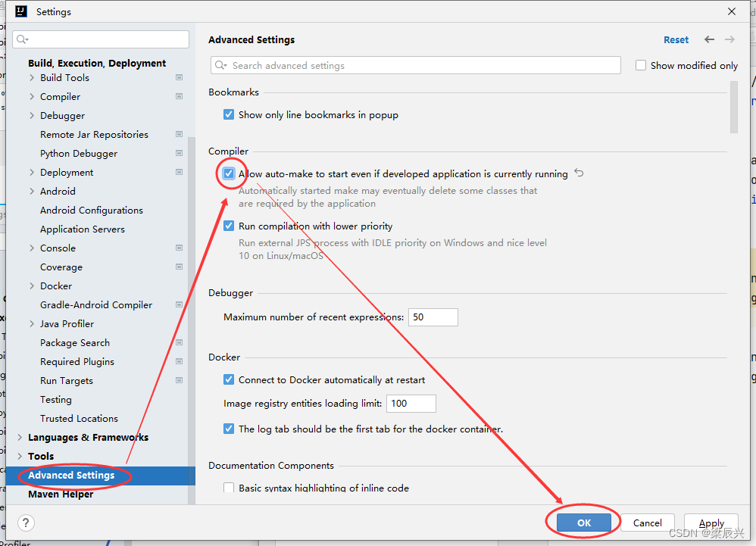Click the settings tree search field
The height and width of the screenshot is (546, 756).
101,39
